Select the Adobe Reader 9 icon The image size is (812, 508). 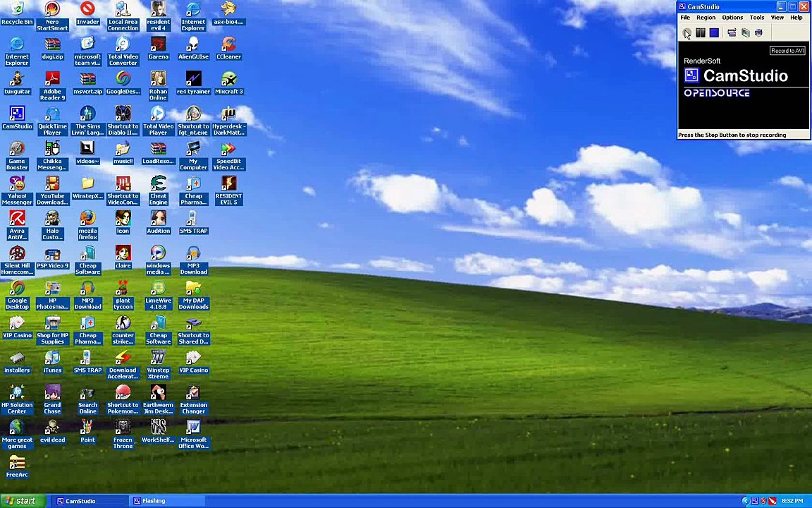click(52, 85)
